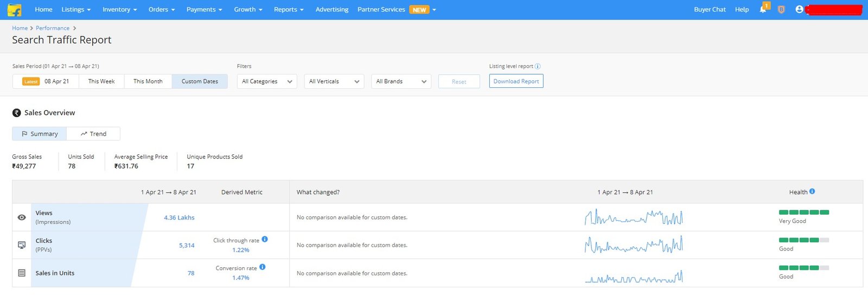The height and width of the screenshot is (296, 868).
Task: Click info icon beside Listing level report
Action: tap(538, 66)
